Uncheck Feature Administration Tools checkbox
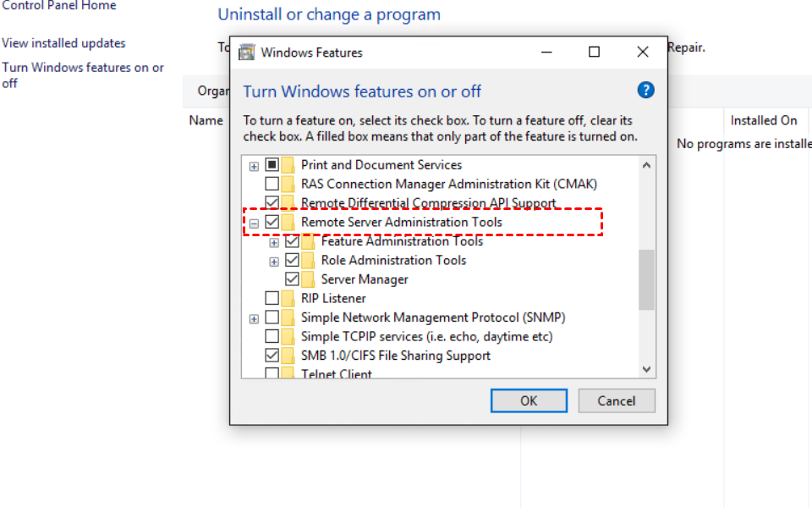 click(x=292, y=241)
